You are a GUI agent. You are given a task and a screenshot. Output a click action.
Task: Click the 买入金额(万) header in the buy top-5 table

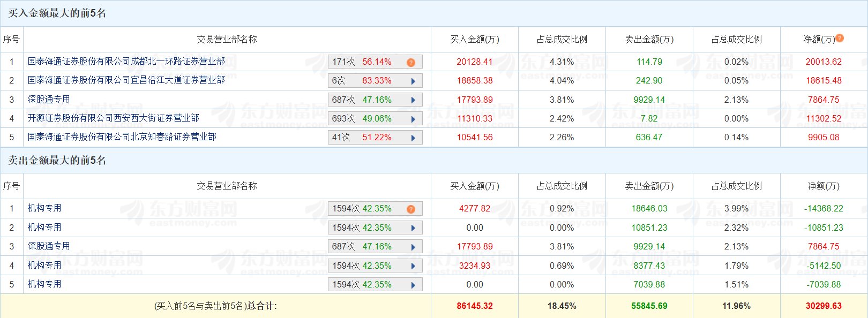(x=474, y=40)
